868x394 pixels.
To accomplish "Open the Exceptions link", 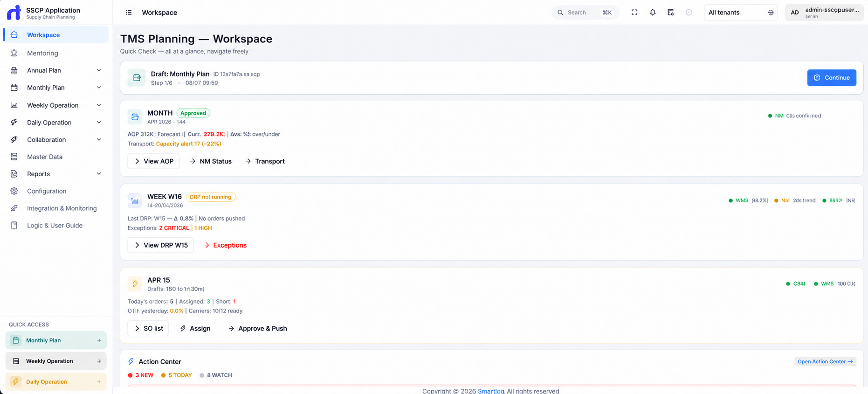I will point(225,245).
